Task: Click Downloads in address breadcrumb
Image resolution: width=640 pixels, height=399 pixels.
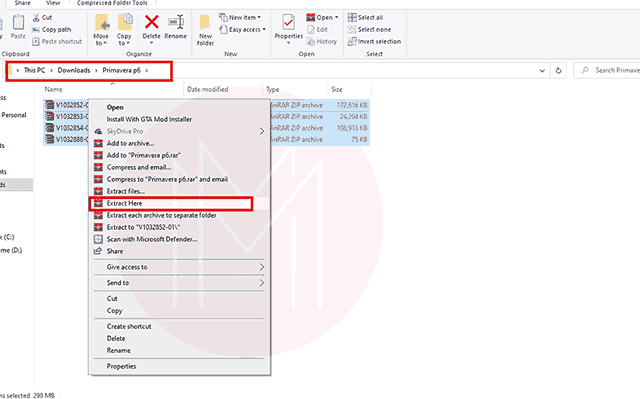Action: 73,70
